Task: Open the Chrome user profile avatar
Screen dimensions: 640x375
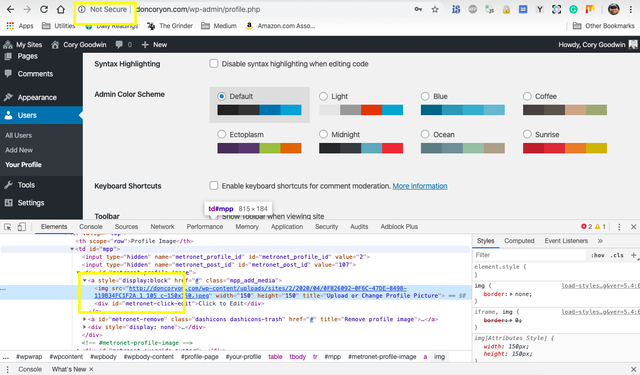Action: click(613, 9)
